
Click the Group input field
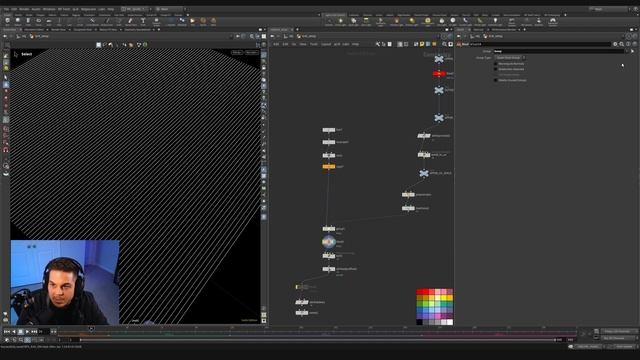coord(559,51)
